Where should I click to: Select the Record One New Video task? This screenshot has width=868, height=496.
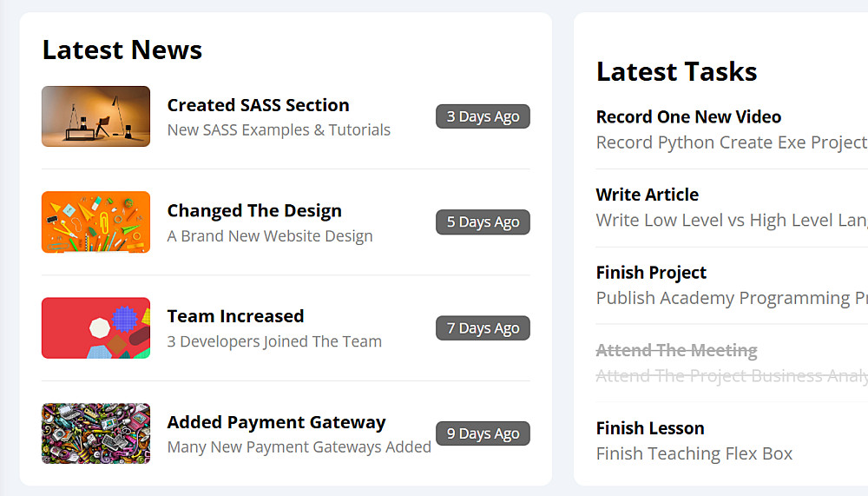click(x=688, y=117)
